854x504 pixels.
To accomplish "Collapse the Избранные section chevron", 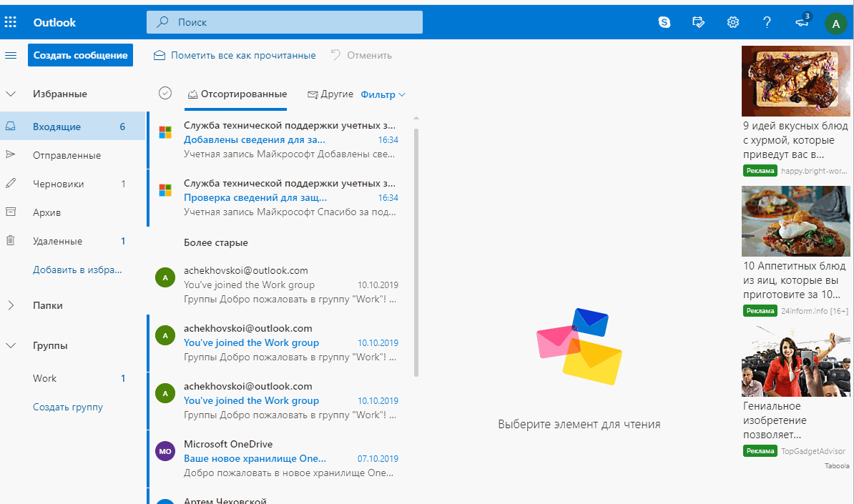I will tap(10, 94).
